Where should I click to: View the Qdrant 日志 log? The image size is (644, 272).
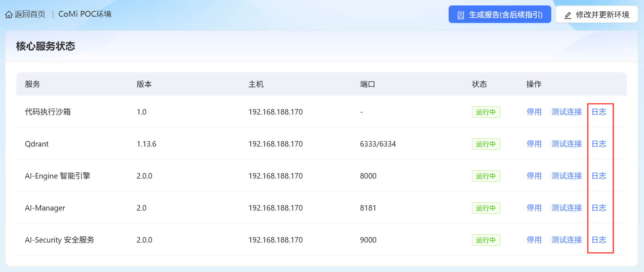(599, 144)
